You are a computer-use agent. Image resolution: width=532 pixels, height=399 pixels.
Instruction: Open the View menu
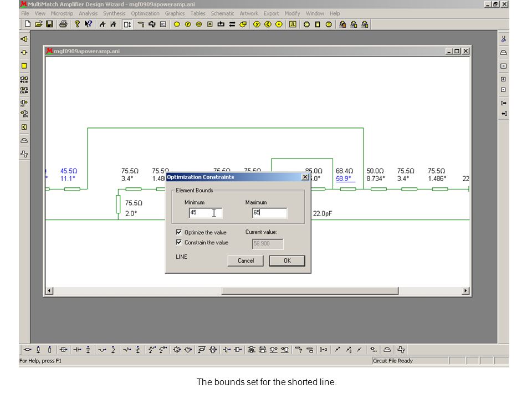click(x=40, y=13)
